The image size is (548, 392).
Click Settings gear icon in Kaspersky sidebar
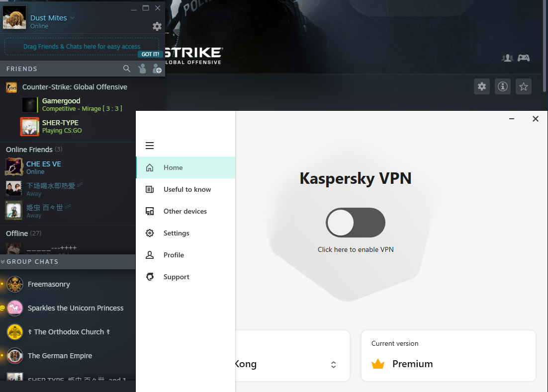coord(150,233)
